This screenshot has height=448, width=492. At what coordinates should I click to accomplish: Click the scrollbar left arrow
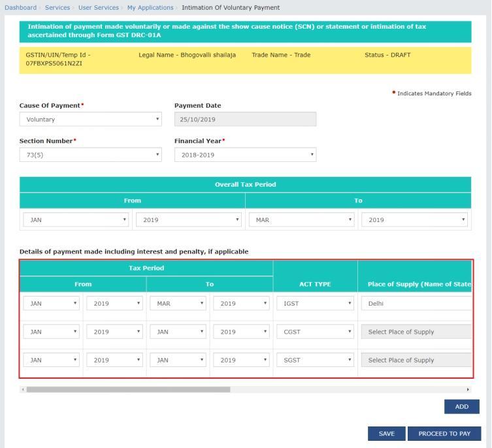point(23,389)
